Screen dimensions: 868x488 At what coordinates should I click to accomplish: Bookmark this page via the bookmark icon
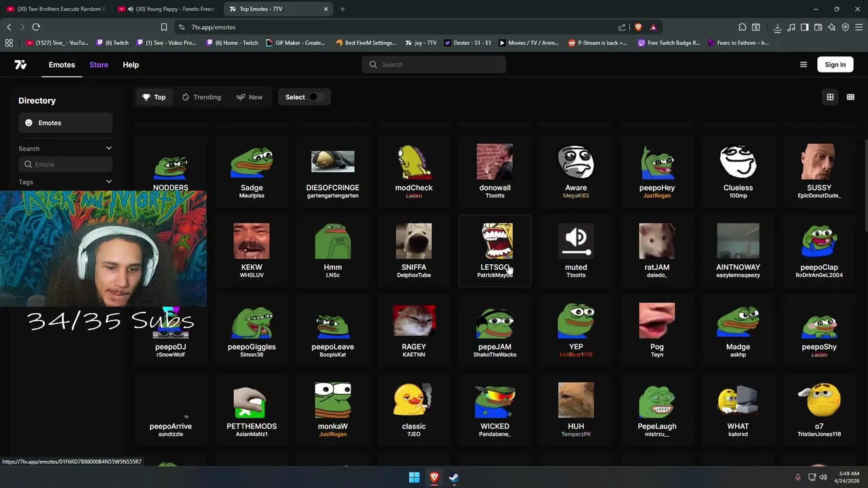point(163,27)
